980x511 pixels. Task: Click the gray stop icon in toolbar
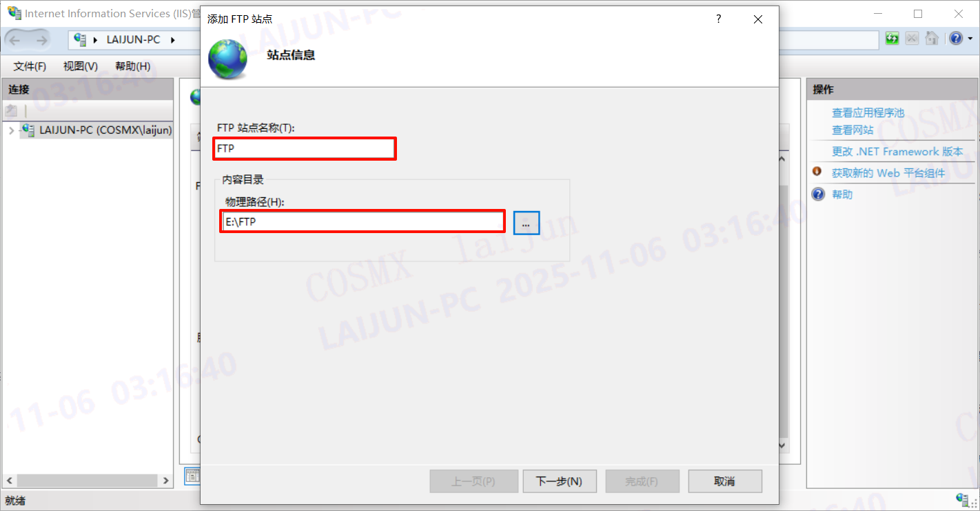click(x=912, y=39)
